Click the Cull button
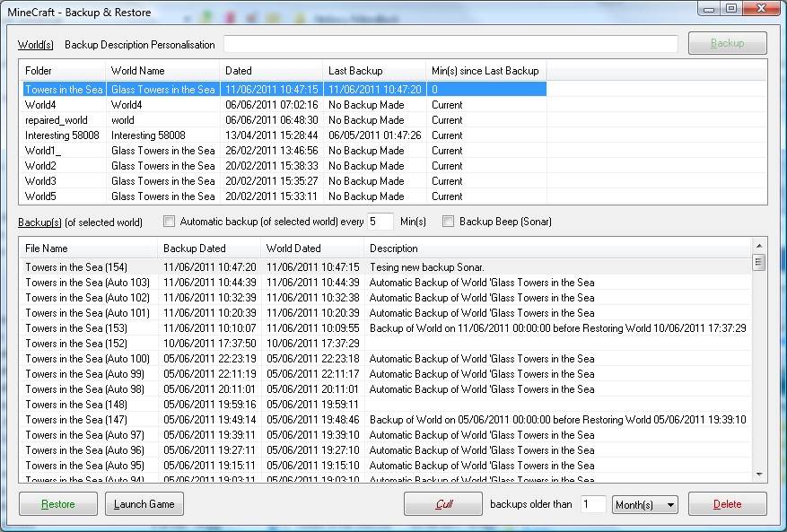 (x=443, y=504)
